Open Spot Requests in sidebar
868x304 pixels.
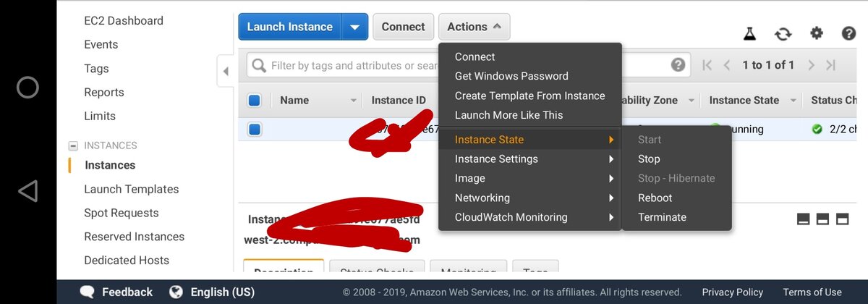click(122, 213)
